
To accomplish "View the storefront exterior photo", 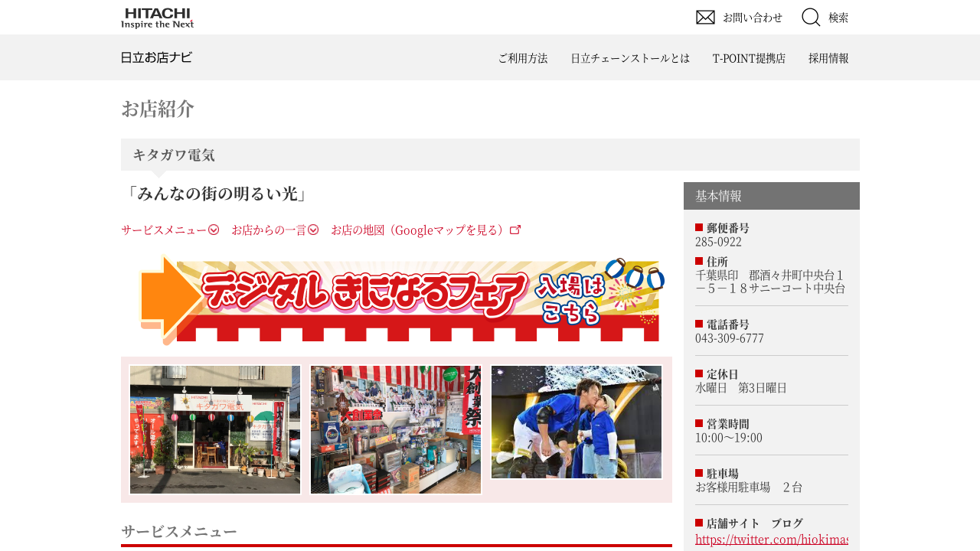I will coord(215,429).
